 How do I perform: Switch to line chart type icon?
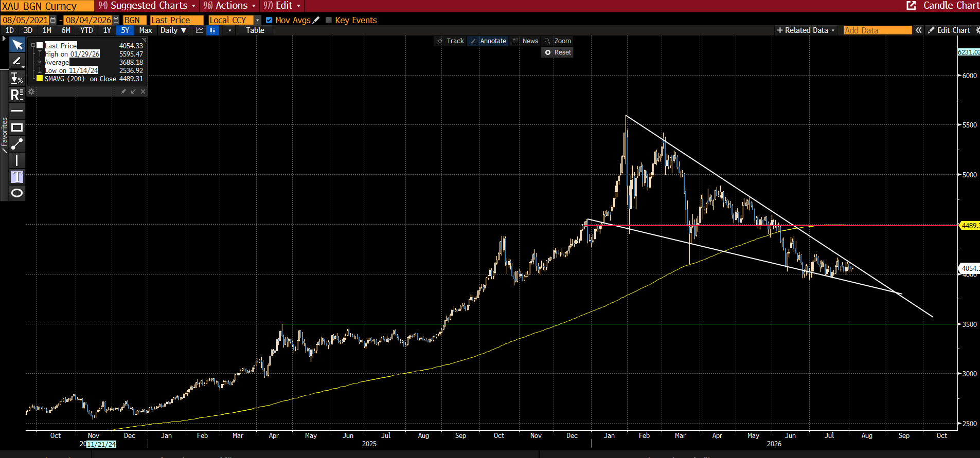[x=200, y=30]
